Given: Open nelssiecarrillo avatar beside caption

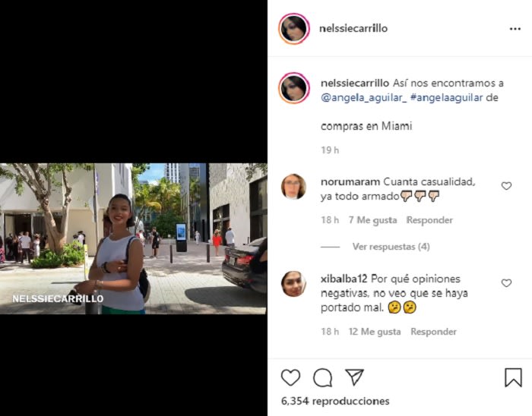Looking at the screenshot, I should coord(294,88).
